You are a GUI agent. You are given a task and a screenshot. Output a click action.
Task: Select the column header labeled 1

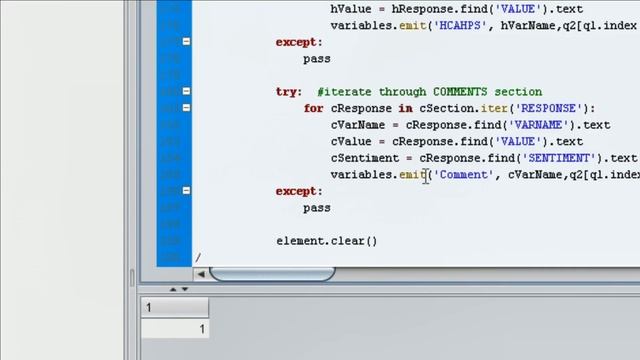[x=175, y=307]
